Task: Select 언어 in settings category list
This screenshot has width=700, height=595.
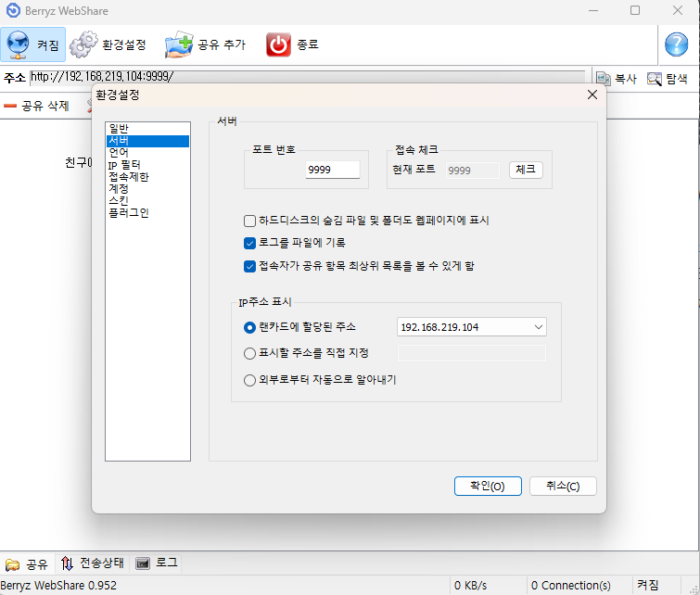Action: click(x=147, y=153)
